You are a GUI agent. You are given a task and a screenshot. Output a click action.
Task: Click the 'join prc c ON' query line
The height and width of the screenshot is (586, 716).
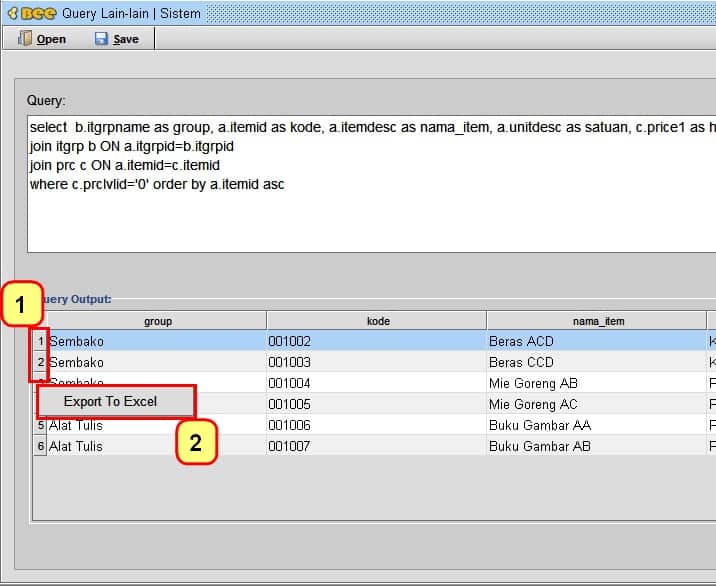pos(125,165)
